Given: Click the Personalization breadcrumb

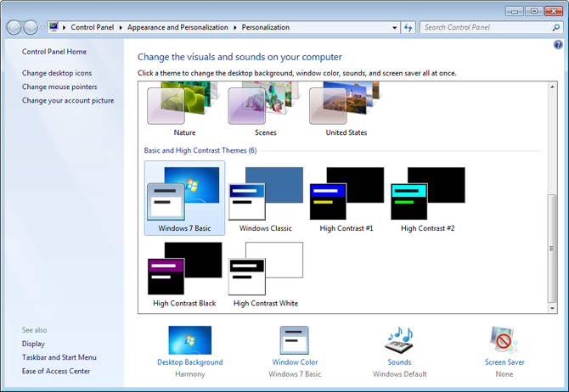Looking at the screenshot, I should click(x=266, y=27).
